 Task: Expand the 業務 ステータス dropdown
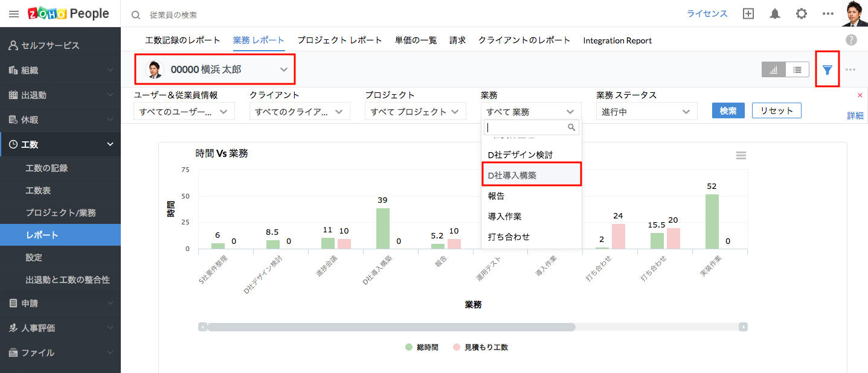pyautogui.click(x=646, y=112)
